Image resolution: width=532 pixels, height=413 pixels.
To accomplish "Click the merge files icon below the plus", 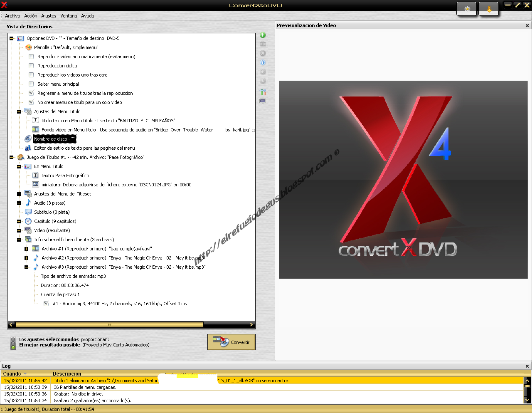I will tap(262, 44).
